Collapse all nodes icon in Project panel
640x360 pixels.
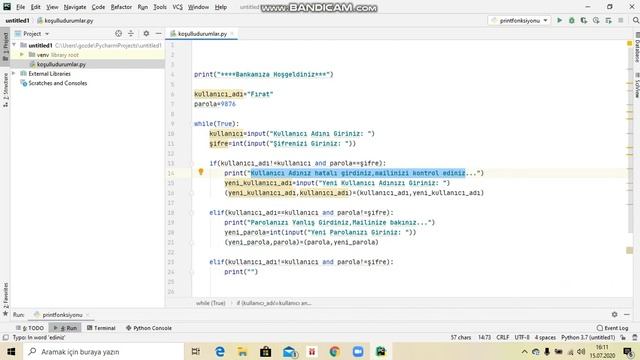point(131,33)
